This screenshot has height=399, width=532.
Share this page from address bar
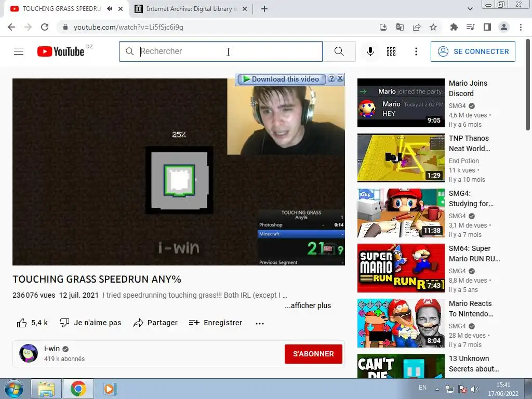pos(416,27)
